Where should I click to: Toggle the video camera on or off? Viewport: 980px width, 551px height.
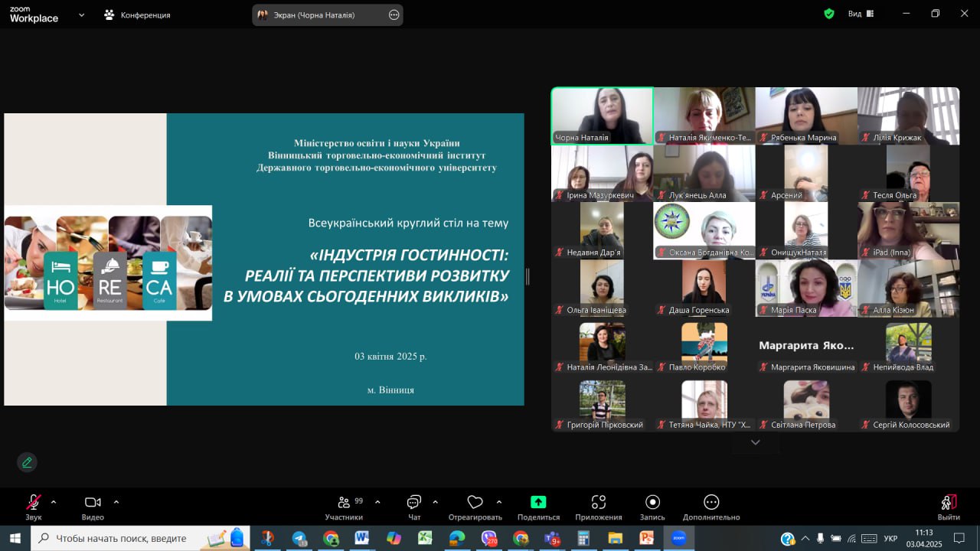[93, 502]
